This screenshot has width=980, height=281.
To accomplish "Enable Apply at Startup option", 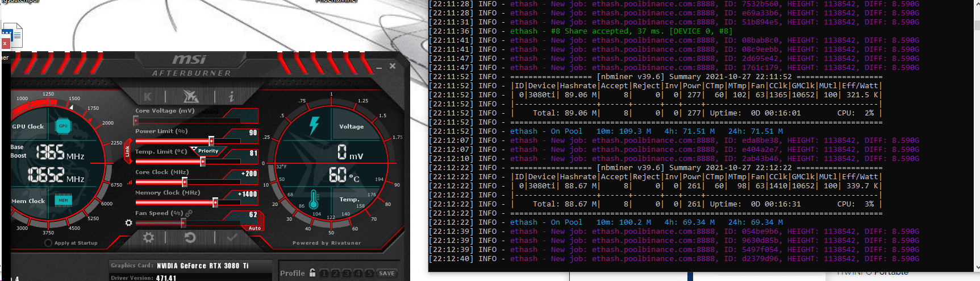I will click(x=48, y=243).
